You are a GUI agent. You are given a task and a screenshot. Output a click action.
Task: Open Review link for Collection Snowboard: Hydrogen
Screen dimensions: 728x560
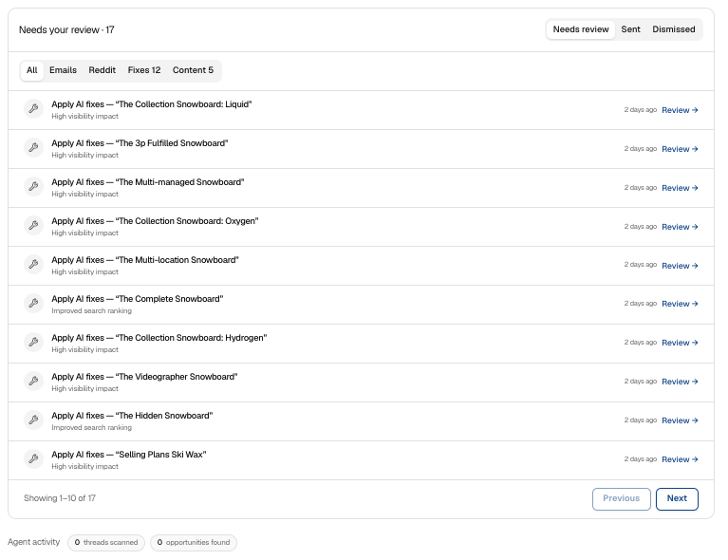[680, 343]
